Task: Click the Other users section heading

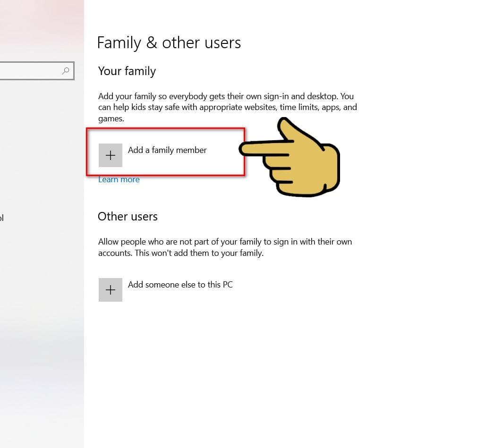Action: click(x=128, y=216)
